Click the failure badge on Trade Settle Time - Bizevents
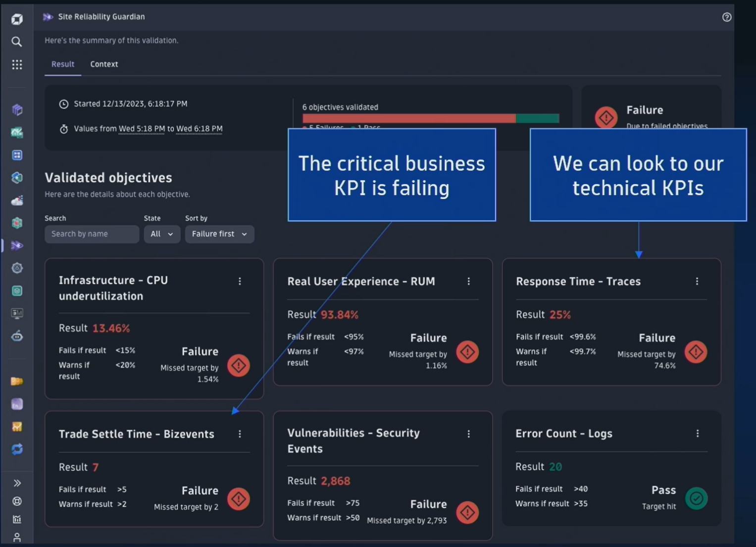The height and width of the screenshot is (547, 756). 238,499
